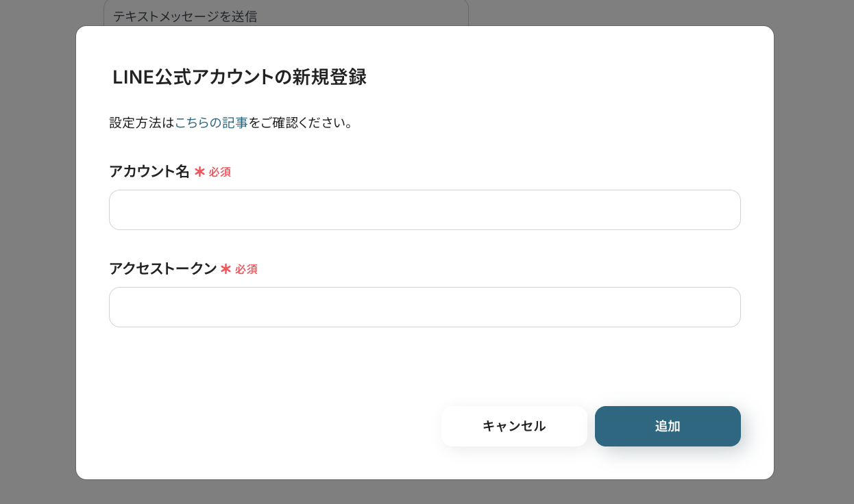854x504 pixels.
Task: Open the こちらの記事 help article link
Action: [x=211, y=123]
